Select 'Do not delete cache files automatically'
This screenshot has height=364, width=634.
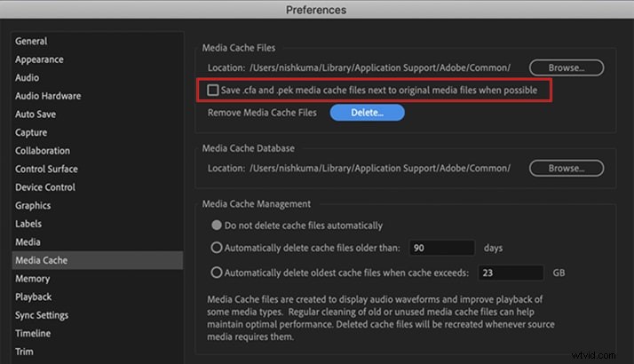pyautogui.click(x=216, y=226)
